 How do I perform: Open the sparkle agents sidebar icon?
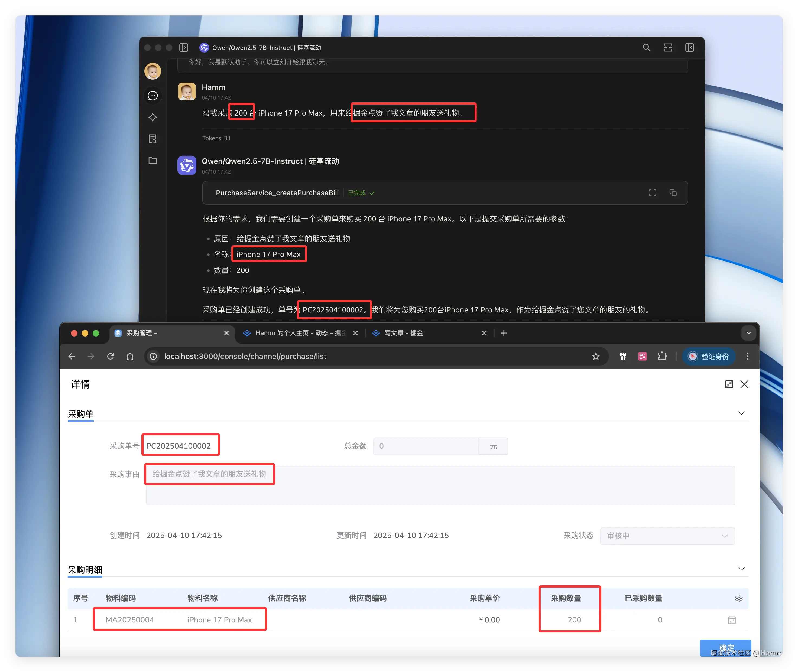click(x=153, y=117)
